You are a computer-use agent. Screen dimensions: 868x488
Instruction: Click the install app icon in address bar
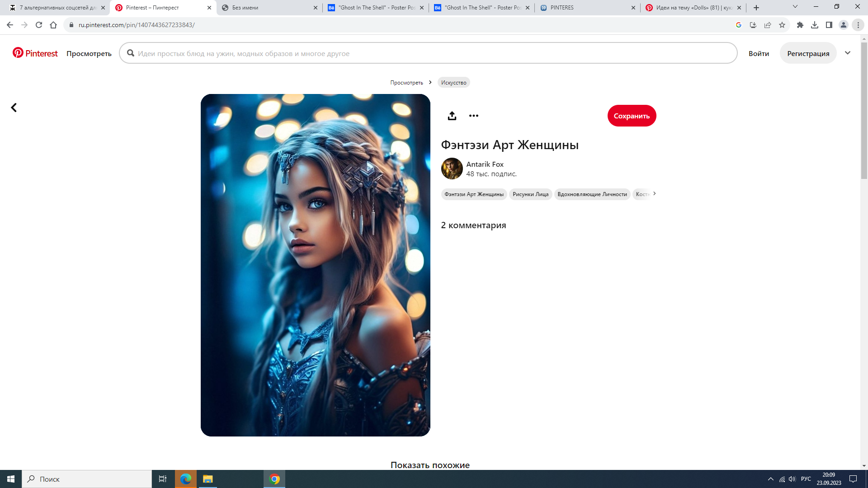click(x=753, y=25)
